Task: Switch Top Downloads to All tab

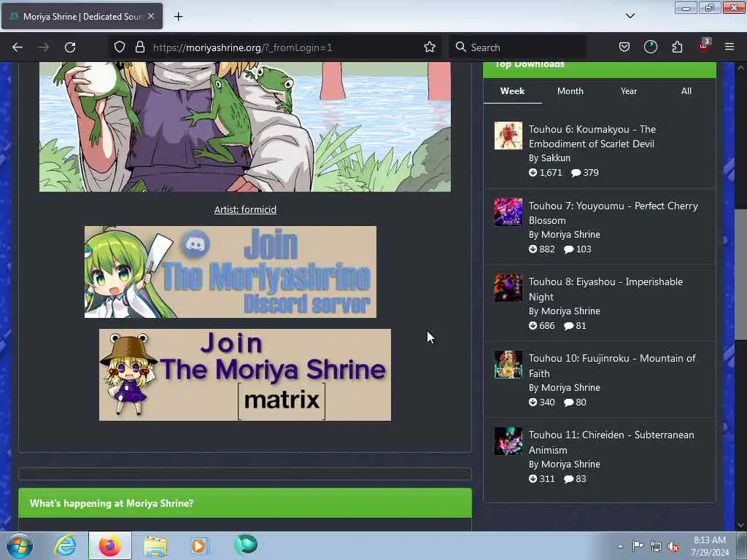Action: tap(686, 91)
